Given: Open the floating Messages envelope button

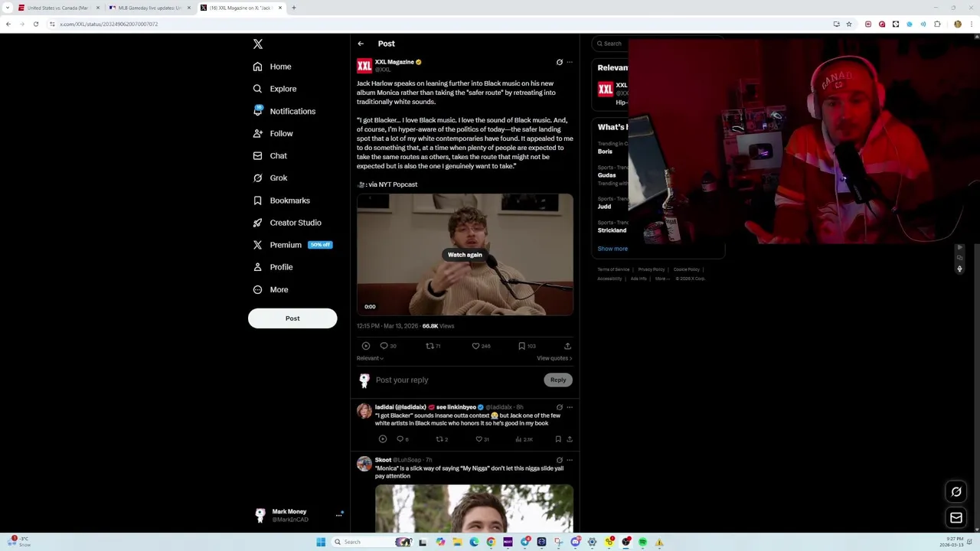Looking at the screenshot, I should (956, 518).
